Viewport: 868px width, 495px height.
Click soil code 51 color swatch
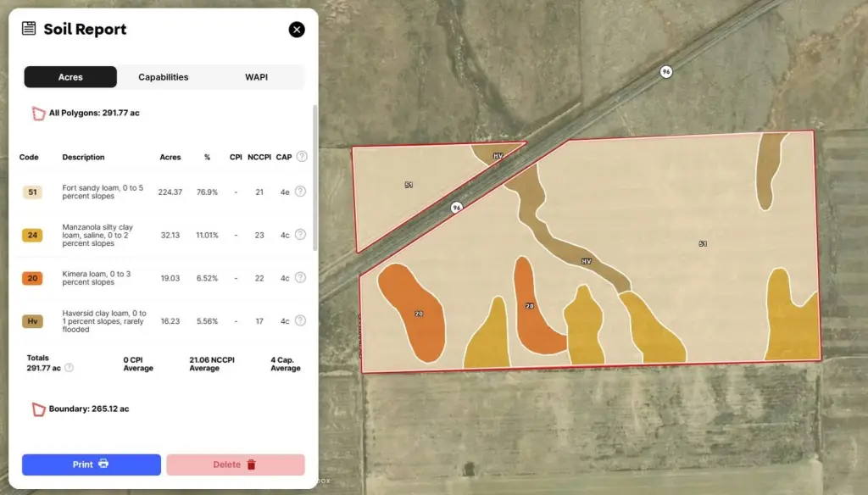pos(32,192)
